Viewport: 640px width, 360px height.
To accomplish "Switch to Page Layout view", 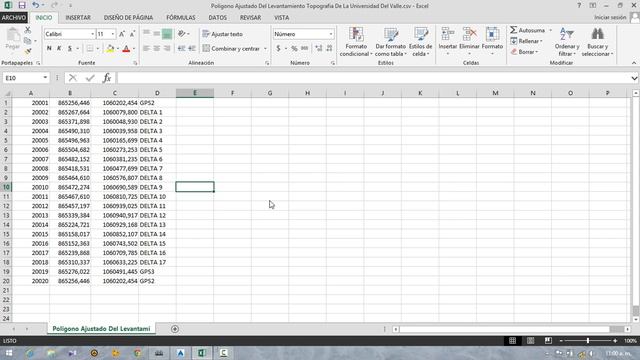I will point(530,340).
